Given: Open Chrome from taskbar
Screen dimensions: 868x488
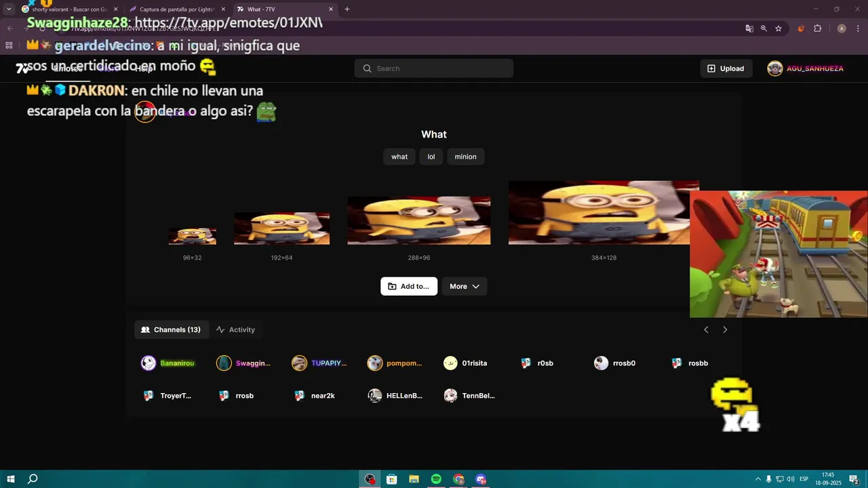Looking at the screenshot, I should [x=459, y=479].
